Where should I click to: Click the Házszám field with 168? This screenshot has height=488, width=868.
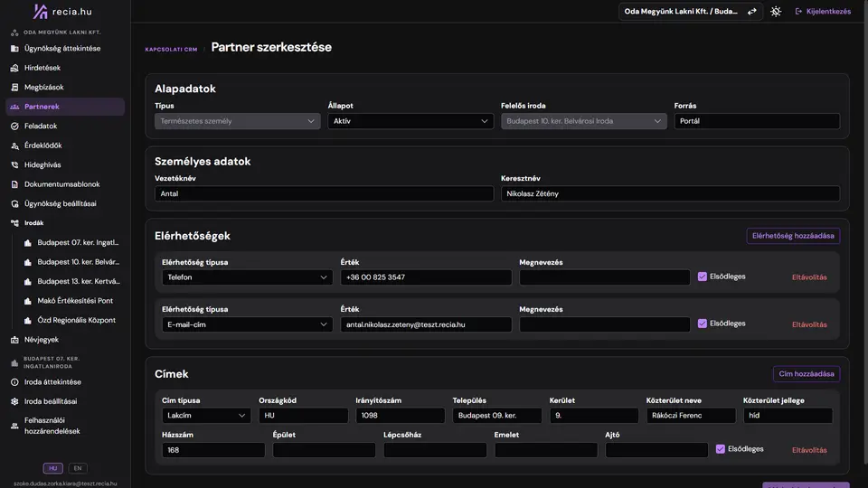coord(213,450)
